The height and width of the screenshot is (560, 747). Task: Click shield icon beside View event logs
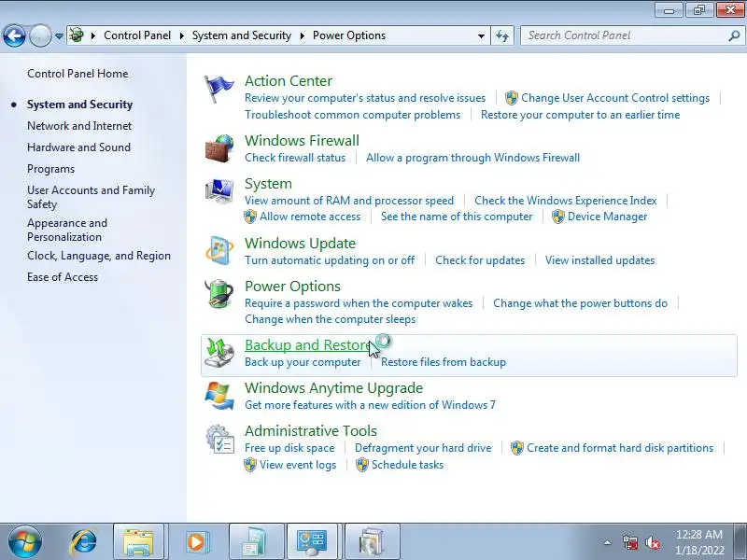(x=250, y=465)
